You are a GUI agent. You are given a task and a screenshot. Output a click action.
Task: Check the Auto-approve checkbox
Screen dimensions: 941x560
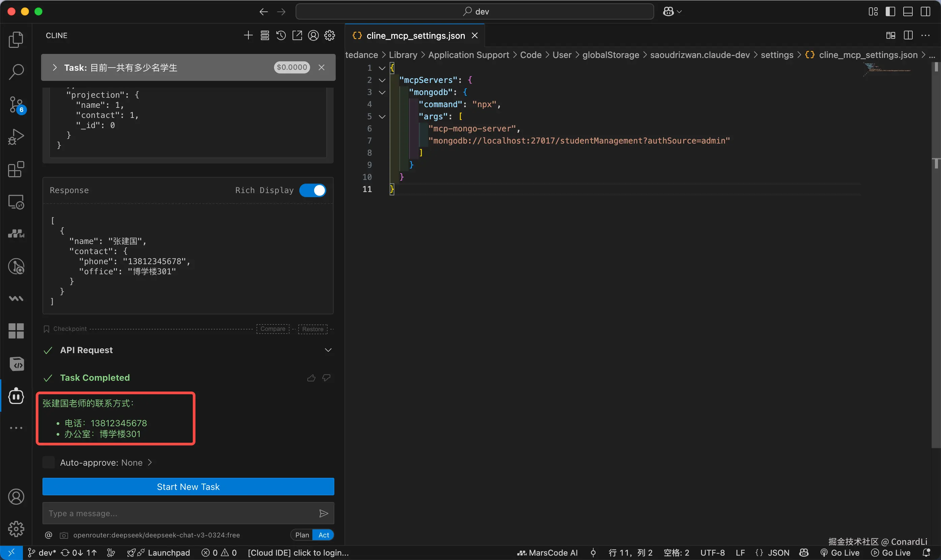(x=49, y=462)
